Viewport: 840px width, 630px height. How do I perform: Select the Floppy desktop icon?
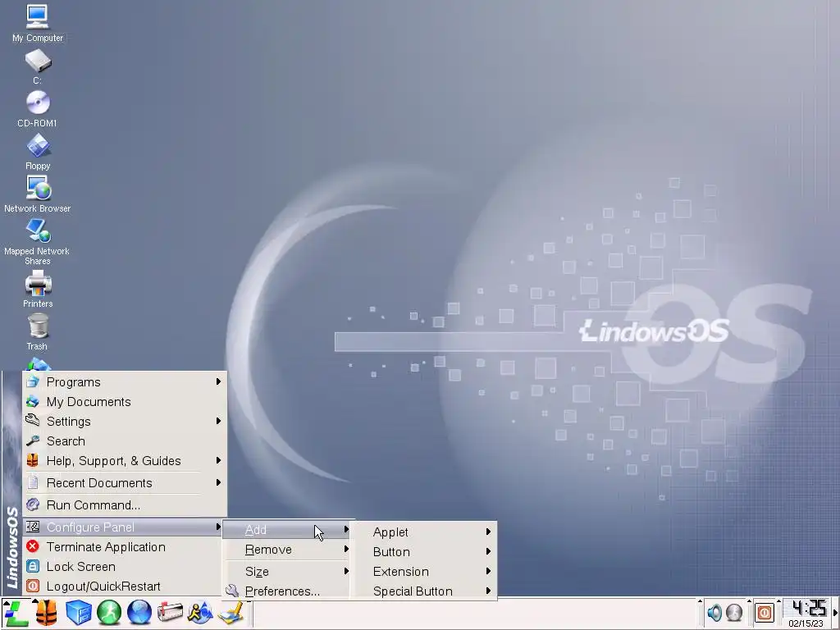point(38,152)
